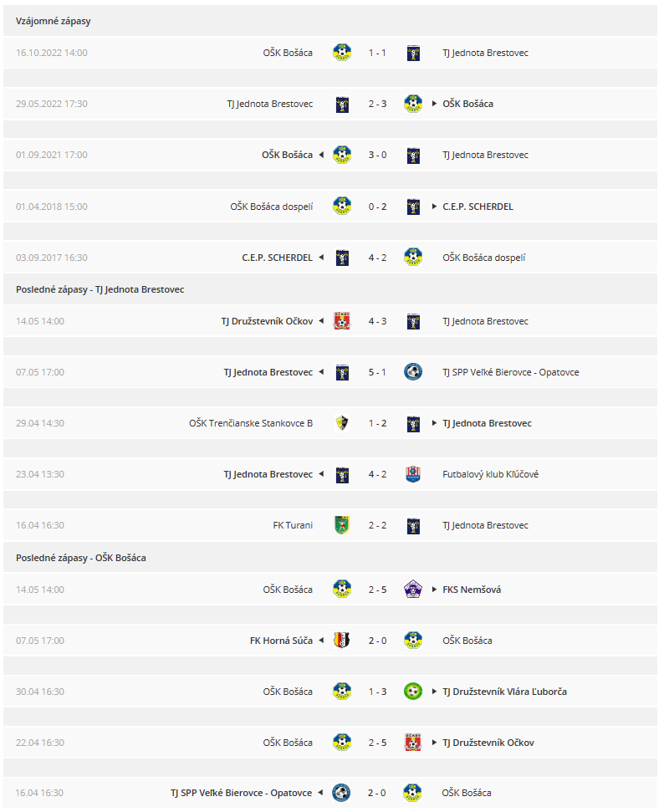The width and height of the screenshot is (664, 812).
Task: Click Futbalový klub Kľúčové crest
Action: (413, 474)
